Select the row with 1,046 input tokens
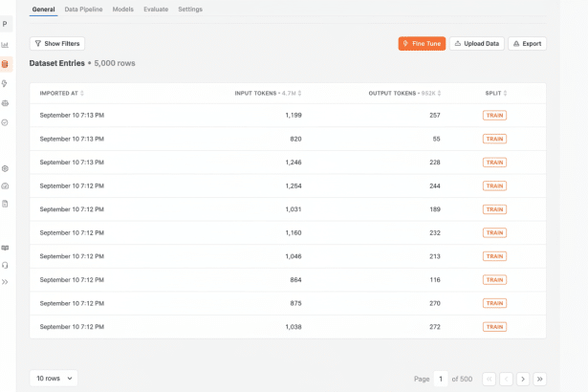588x392 pixels. coord(288,256)
